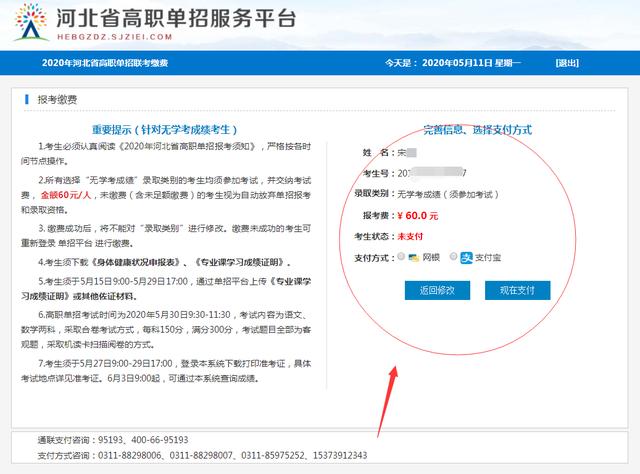The height and width of the screenshot is (474, 640).
Task: Click the 现在支付 button
Action: 518,290
